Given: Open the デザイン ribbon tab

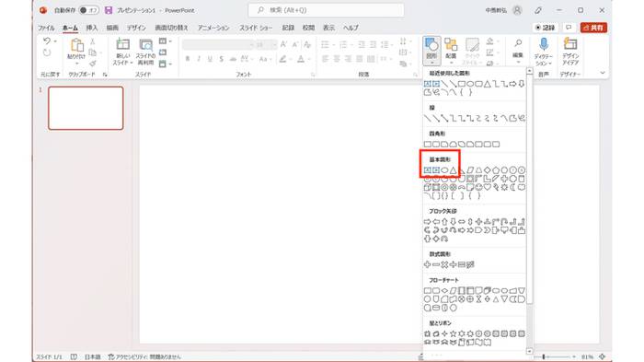Looking at the screenshot, I should click(136, 28).
